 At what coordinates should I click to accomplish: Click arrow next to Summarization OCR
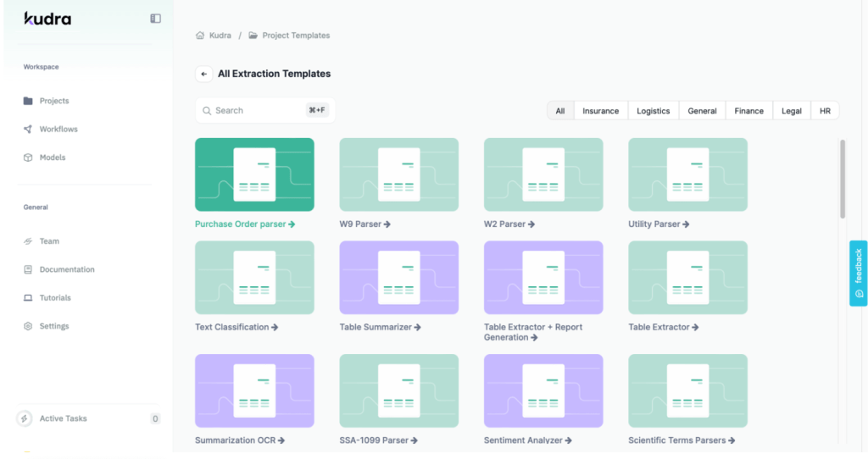[x=281, y=440]
